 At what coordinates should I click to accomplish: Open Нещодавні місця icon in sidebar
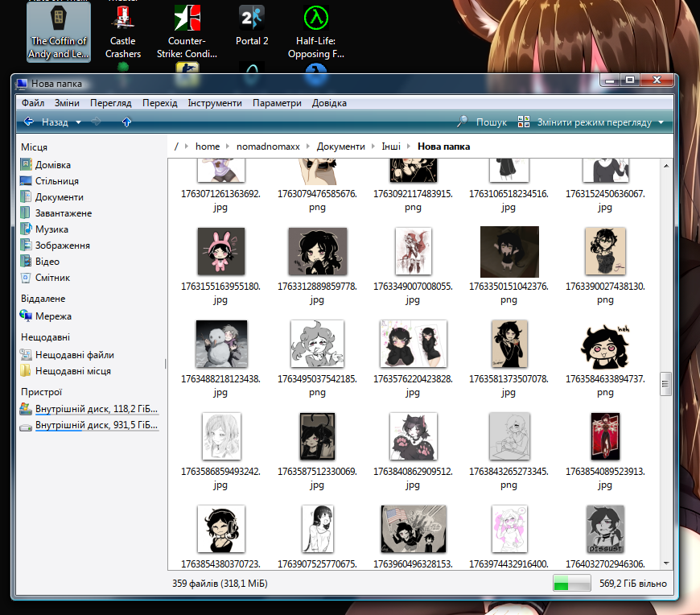(26, 371)
